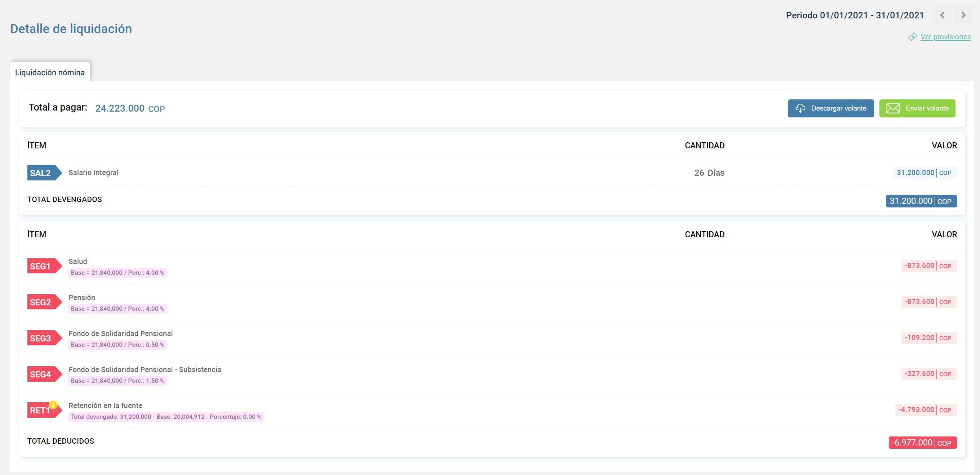The image size is (980, 475).
Task: Click the TOTAL DEDUCIDOS amount -6.977.000
Action: (923, 443)
